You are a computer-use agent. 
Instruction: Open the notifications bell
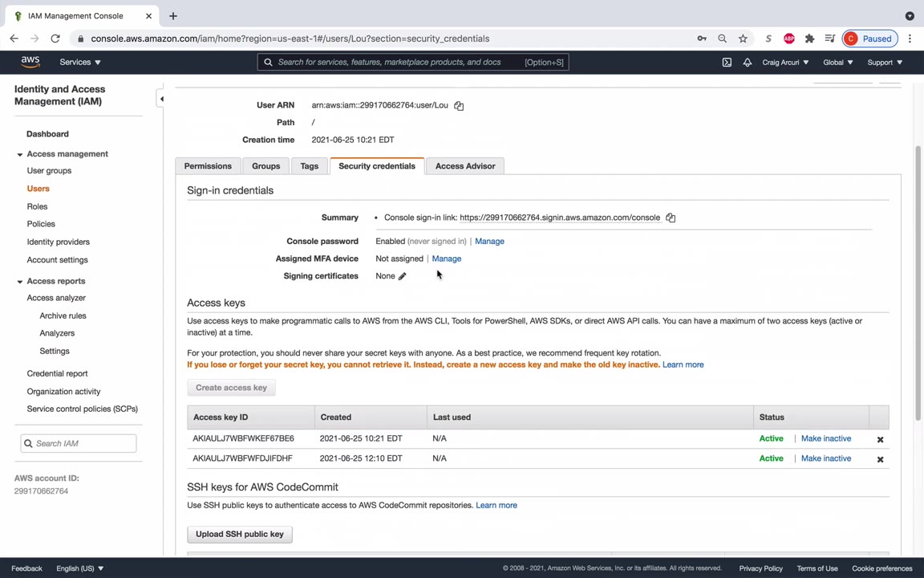point(748,62)
